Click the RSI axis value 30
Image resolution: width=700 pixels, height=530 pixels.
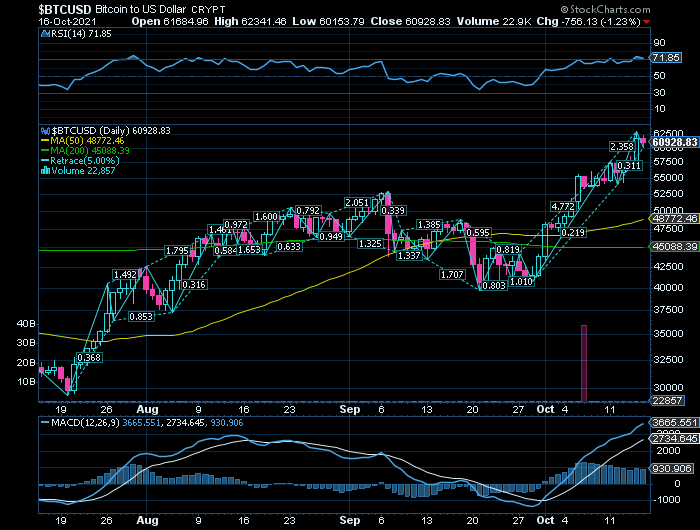pyautogui.click(x=659, y=92)
